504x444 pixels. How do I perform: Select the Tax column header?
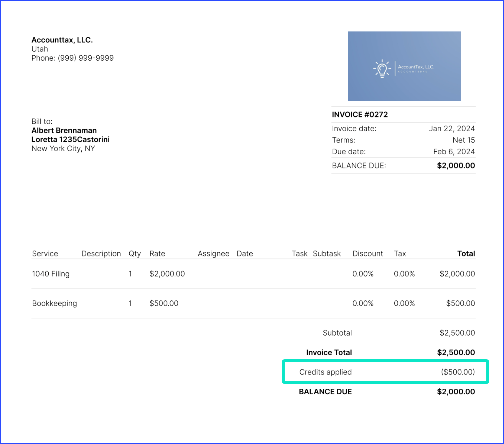[400, 254]
